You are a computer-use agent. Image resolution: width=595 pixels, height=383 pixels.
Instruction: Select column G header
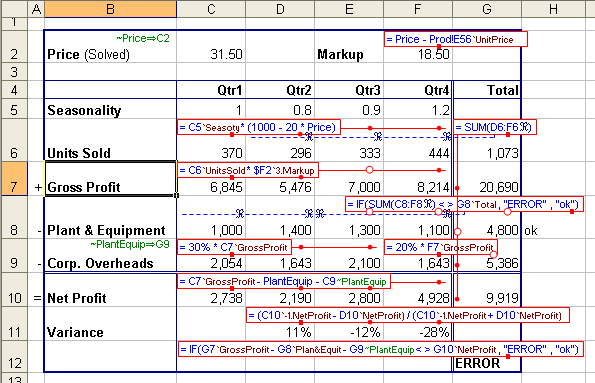(x=487, y=9)
